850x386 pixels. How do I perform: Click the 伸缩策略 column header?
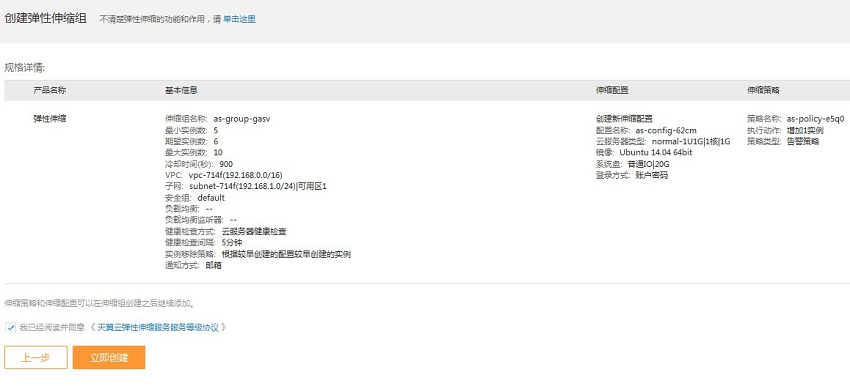763,91
